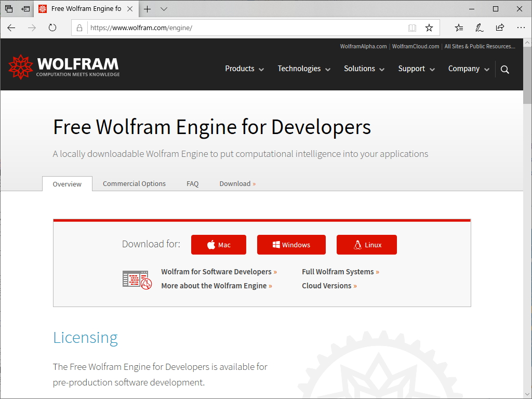Viewport: 532px width, 399px height.
Task: Switch to the Commercial Options tab
Action: point(134,183)
